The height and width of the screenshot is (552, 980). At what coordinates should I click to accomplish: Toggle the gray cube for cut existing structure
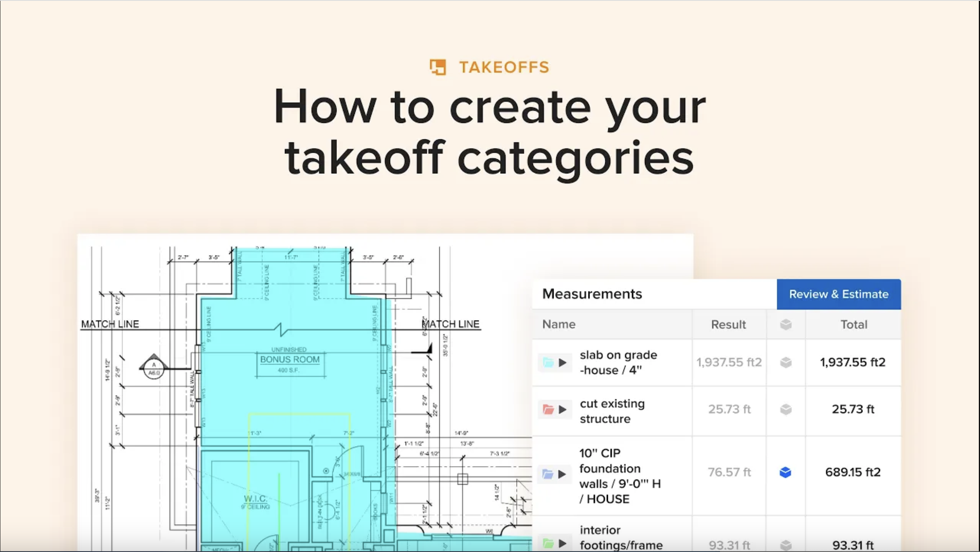tap(786, 410)
